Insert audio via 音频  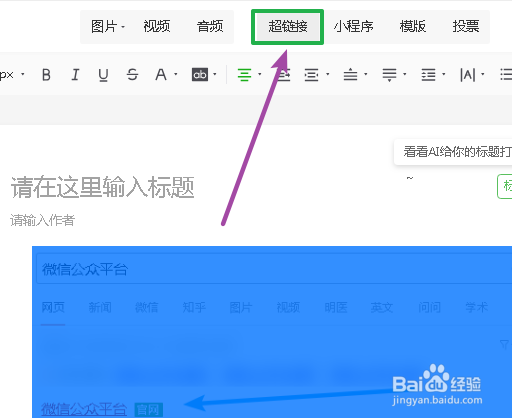[210, 26]
